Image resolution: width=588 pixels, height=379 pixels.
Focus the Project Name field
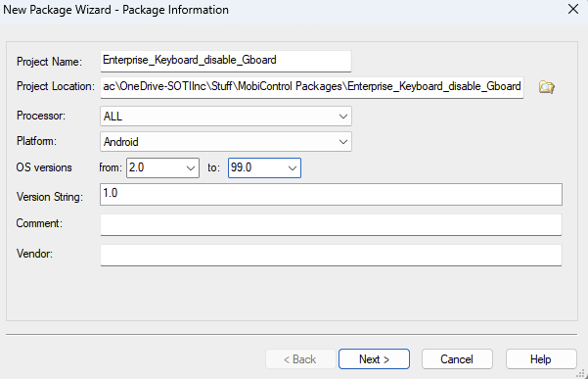[226, 61]
